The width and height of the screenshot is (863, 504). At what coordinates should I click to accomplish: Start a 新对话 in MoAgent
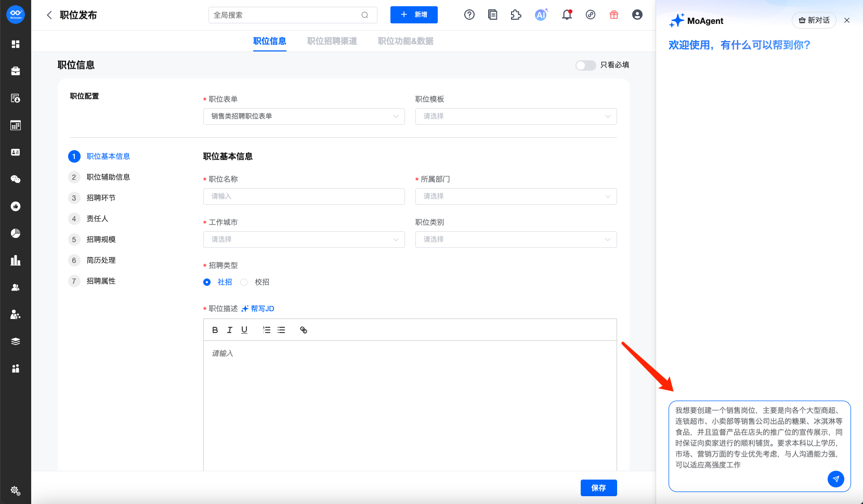814,20
